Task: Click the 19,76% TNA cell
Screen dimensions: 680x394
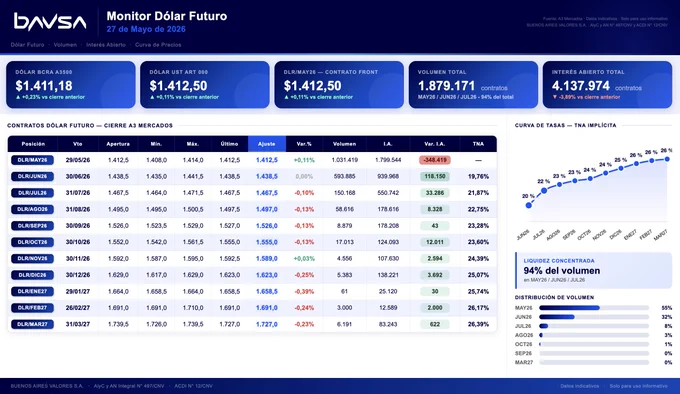Action: 478,176
